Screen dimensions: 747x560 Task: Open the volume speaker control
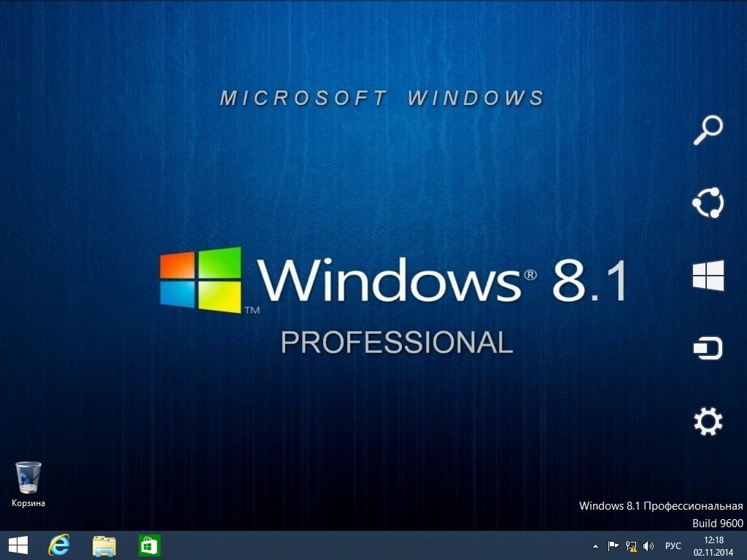coord(649,545)
